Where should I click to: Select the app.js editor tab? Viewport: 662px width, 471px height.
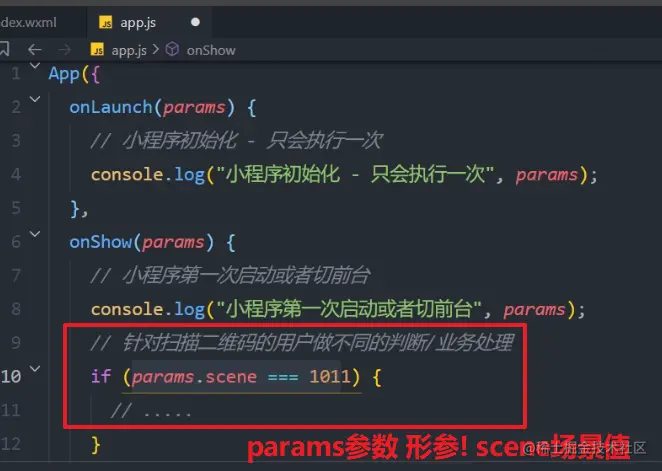coord(149,22)
